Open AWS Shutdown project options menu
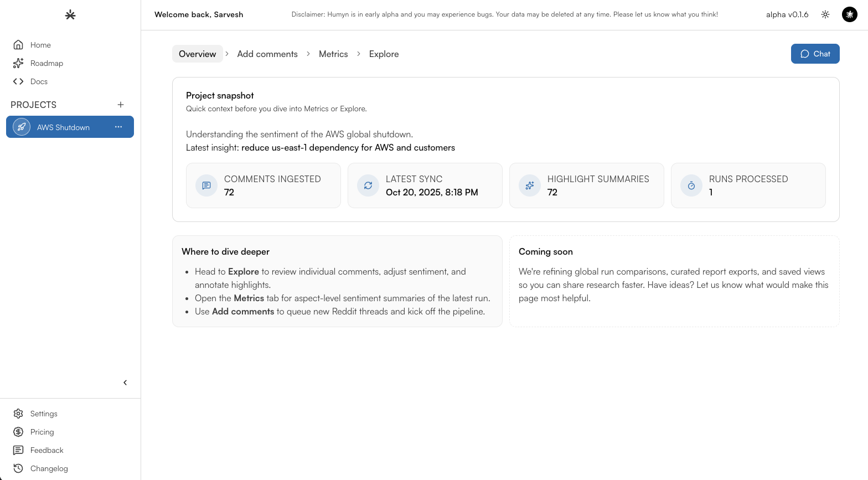 click(x=118, y=127)
